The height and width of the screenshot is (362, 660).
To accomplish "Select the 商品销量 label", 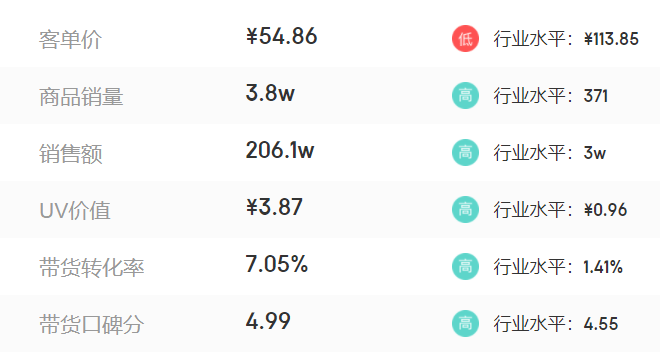I will 81,97.
